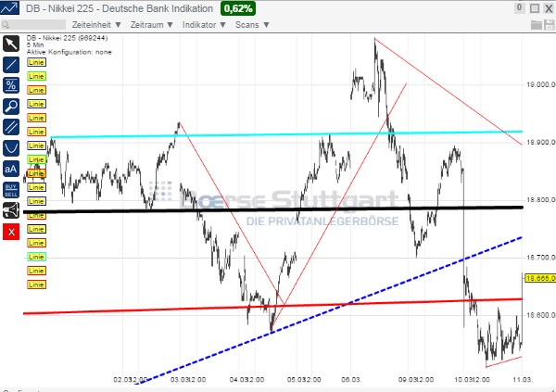Expand the Scans menu
This screenshot has width=556, height=392.
(252, 25)
